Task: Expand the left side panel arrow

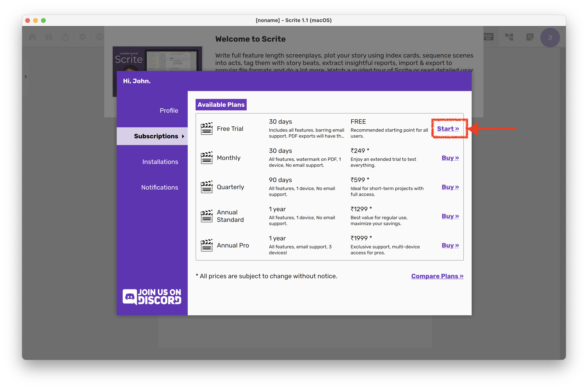Action: (26, 77)
